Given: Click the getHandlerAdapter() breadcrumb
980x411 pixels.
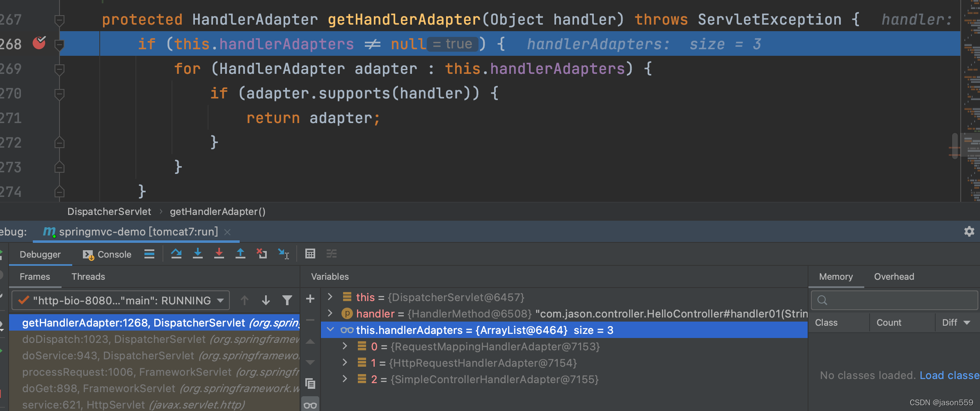Looking at the screenshot, I should [x=218, y=212].
